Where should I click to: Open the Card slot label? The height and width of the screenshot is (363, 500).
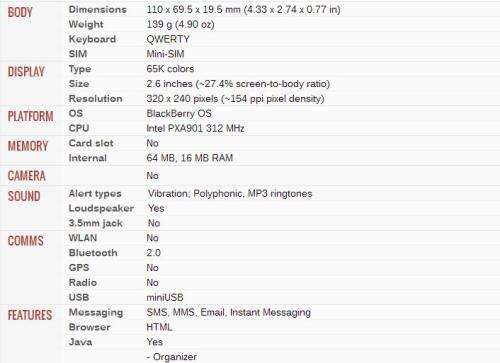coord(91,143)
